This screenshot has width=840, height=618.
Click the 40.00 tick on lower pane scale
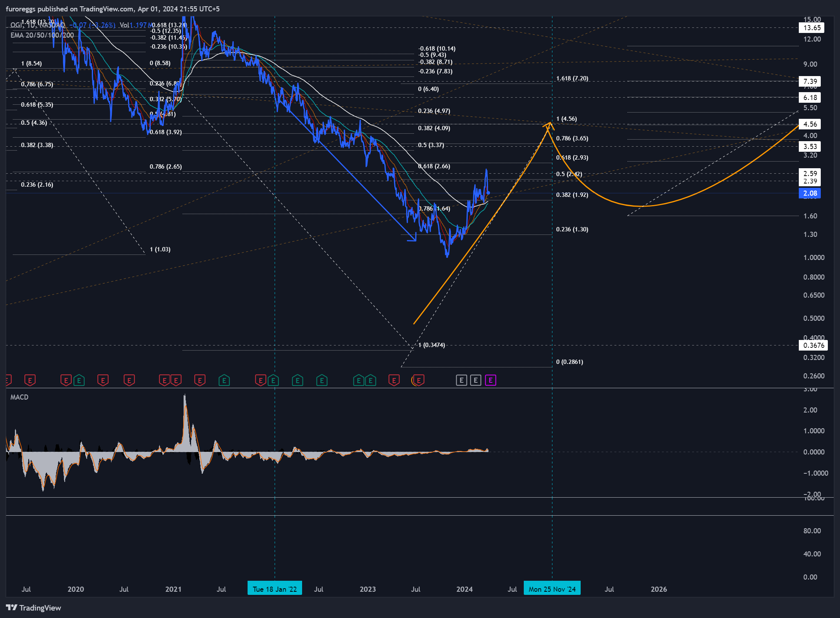point(812,554)
